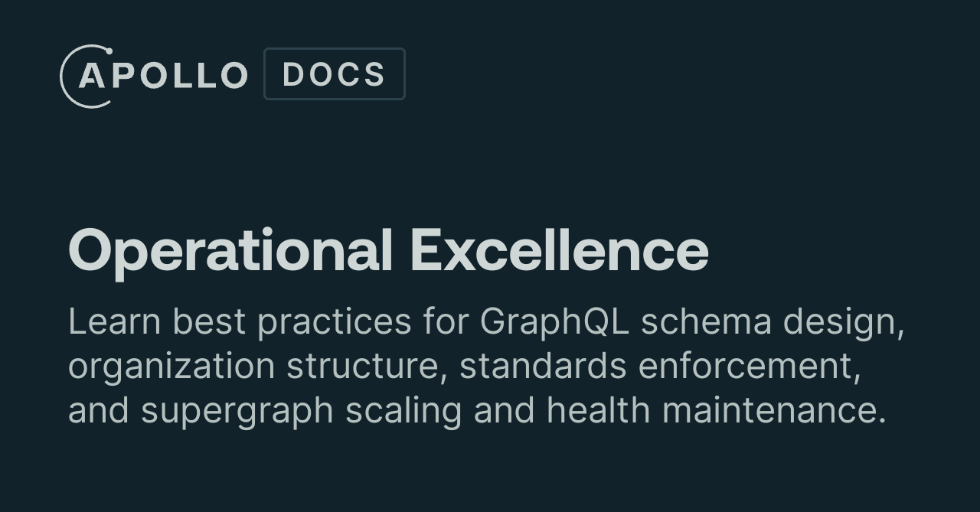The image size is (980, 512).
Task: Click the phrase schema design
Action: point(773,322)
